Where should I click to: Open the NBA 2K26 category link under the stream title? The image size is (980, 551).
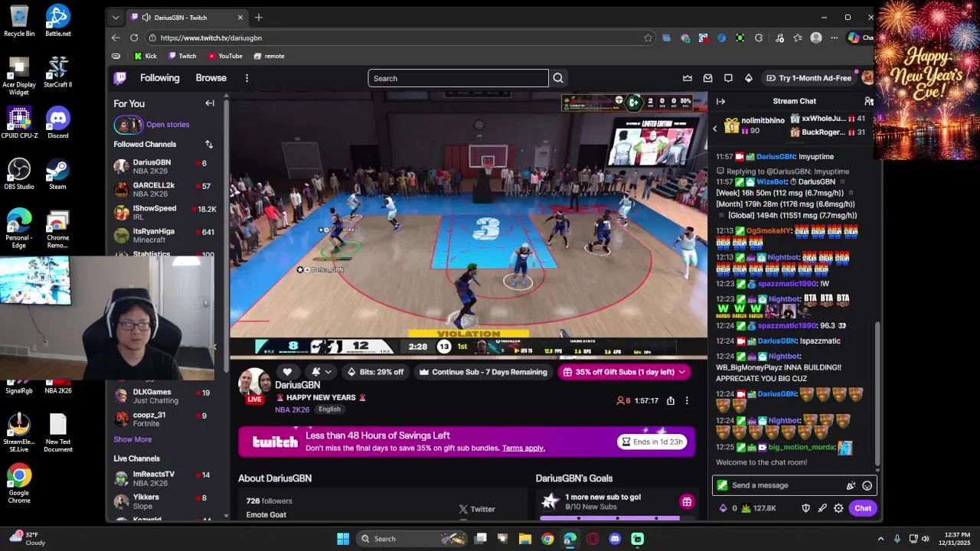coord(292,409)
